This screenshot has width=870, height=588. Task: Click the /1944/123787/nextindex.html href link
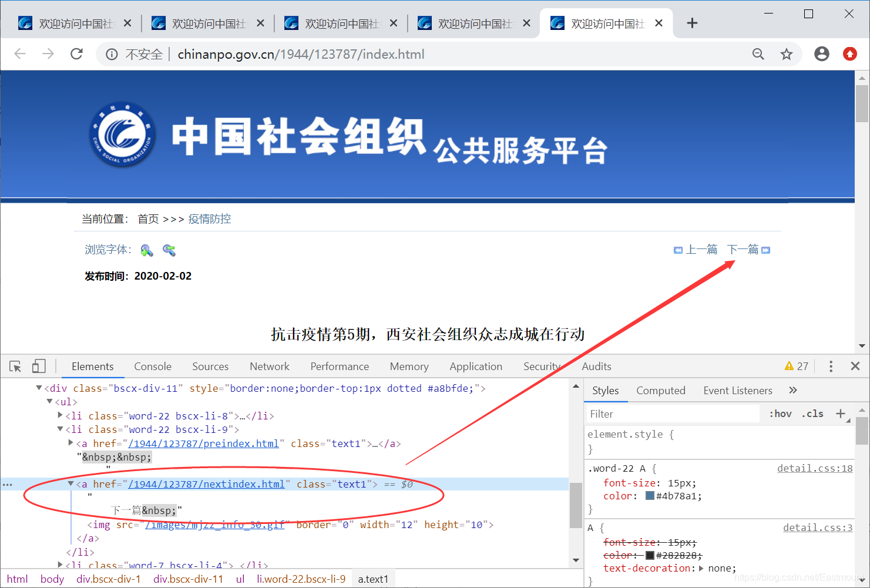click(x=206, y=484)
